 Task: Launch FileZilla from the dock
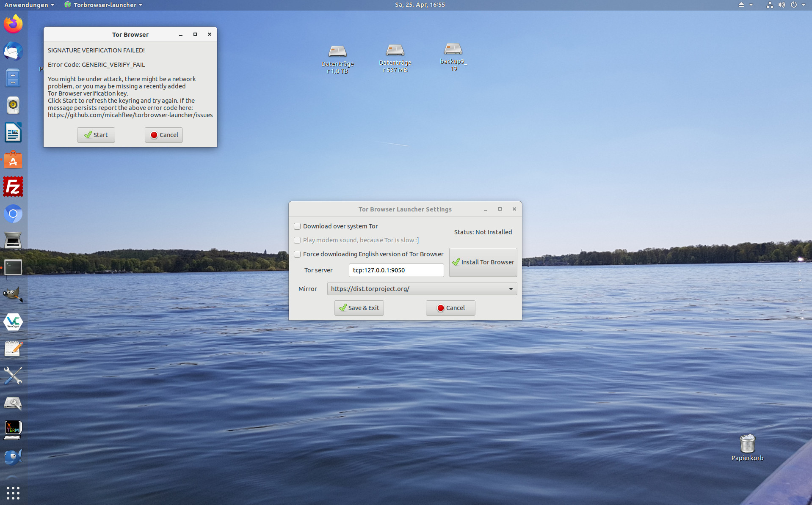[x=13, y=187]
